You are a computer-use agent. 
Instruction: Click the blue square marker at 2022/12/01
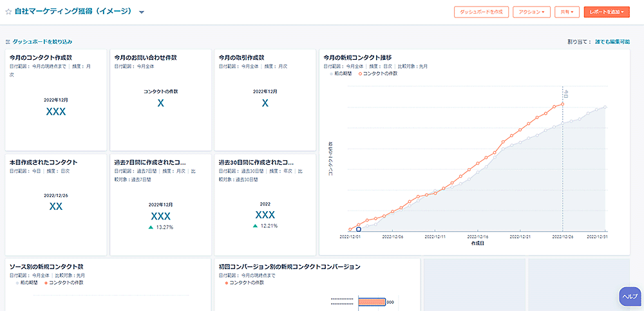pos(359,229)
